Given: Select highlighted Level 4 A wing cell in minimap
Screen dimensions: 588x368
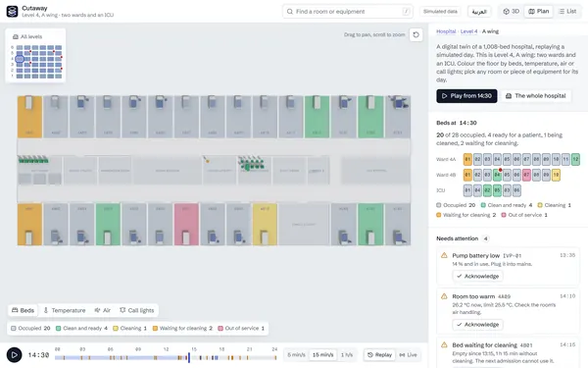Looking at the screenshot, I should [x=20, y=59].
